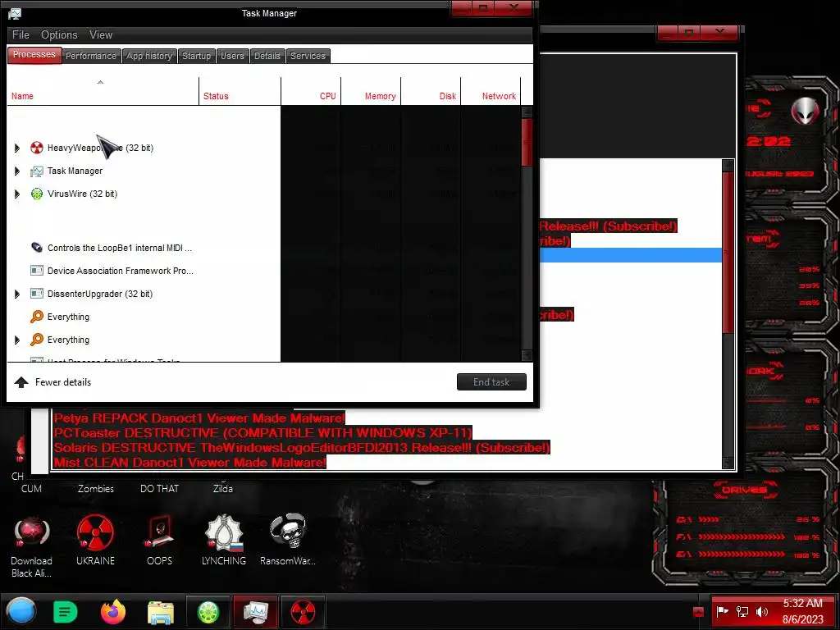Click Fewer details link
This screenshot has width=840, height=630.
(x=63, y=382)
